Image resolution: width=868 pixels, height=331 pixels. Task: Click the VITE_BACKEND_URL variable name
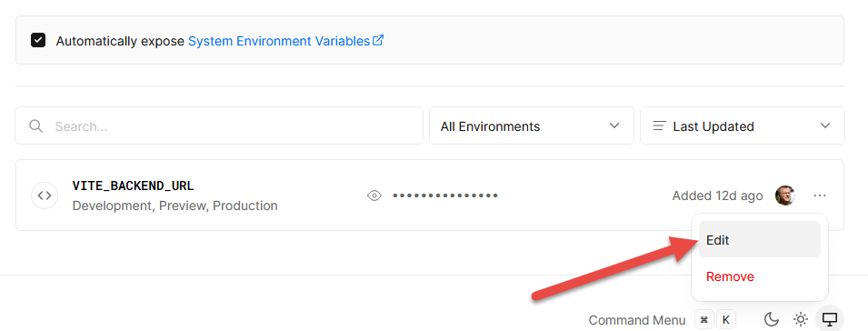(133, 186)
